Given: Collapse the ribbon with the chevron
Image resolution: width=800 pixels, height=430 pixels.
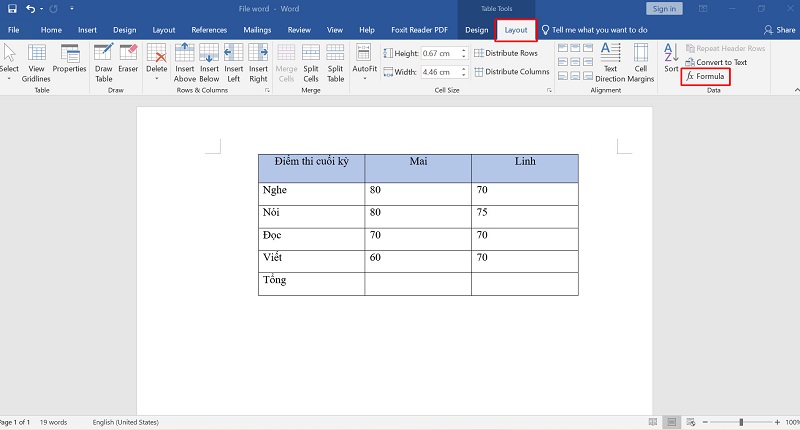Looking at the screenshot, I should pyautogui.click(x=796, y=90).
